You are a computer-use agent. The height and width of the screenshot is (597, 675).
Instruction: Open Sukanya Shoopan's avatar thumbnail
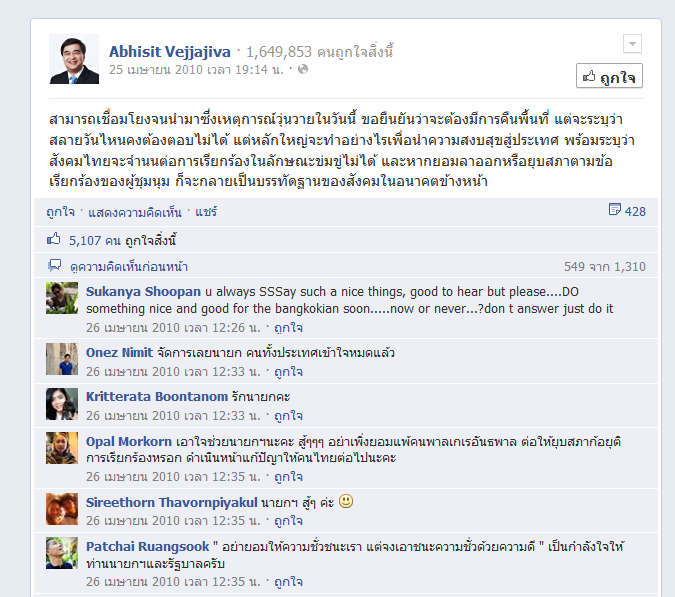coord(62,298)
